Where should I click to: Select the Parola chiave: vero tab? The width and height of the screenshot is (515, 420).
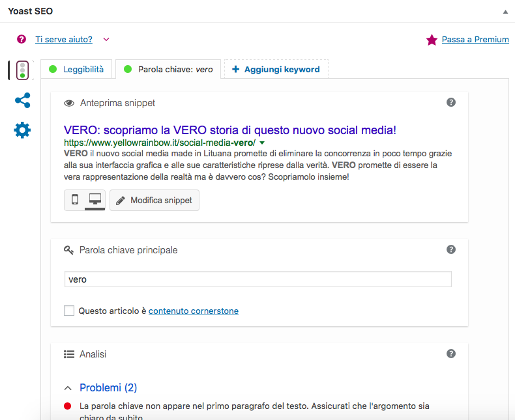click(x=168, y=69)
